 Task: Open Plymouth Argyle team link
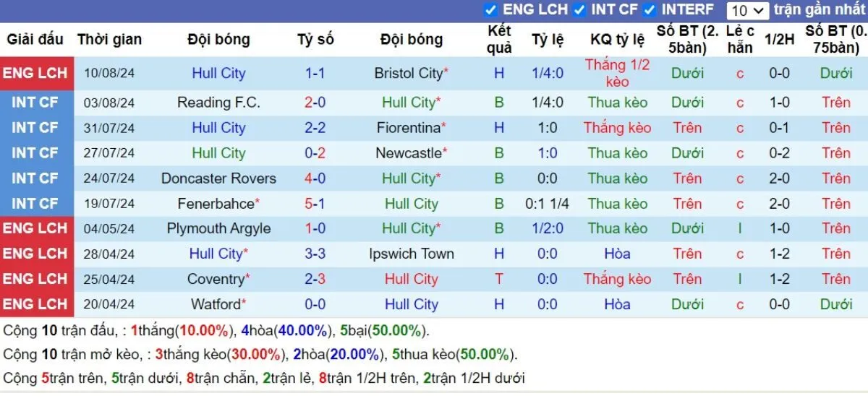218,229
